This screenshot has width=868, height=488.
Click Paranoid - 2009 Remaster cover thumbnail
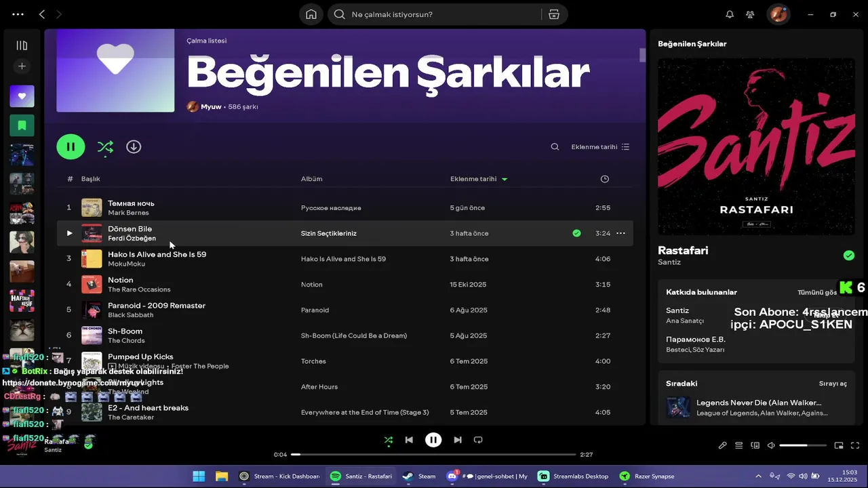pyautogui.click(x=92, y=310)
